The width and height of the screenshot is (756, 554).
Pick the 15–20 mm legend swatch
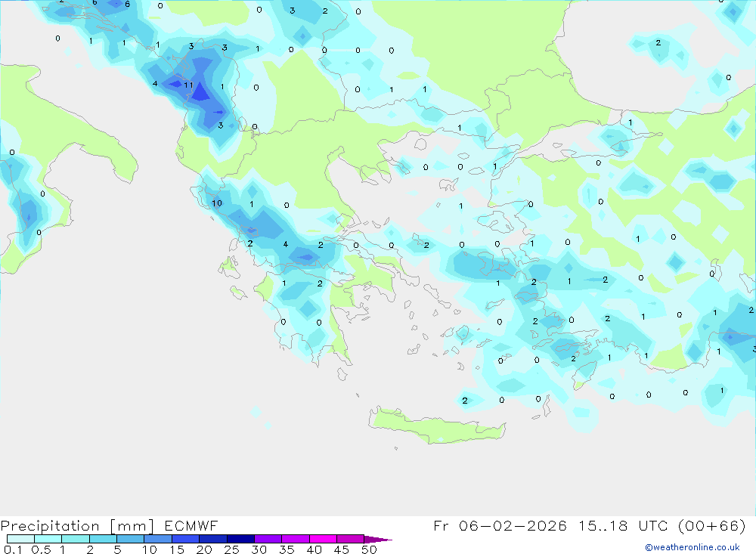point(185,539)
